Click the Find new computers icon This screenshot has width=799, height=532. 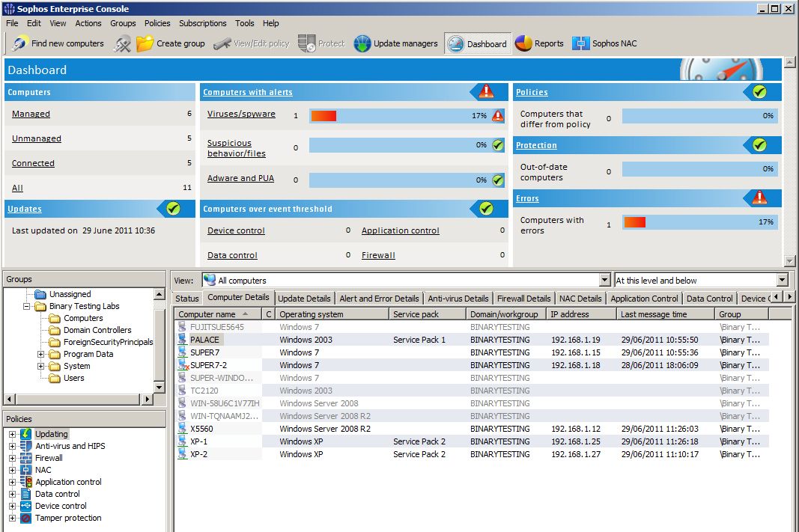tap(19, 44)
